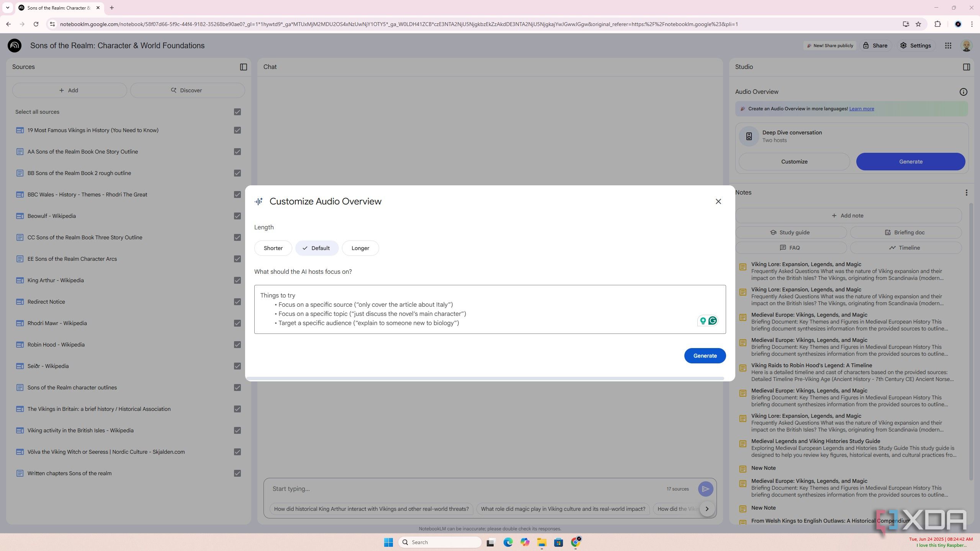
Task: Click the chat send arrow button
Action: 705,489
